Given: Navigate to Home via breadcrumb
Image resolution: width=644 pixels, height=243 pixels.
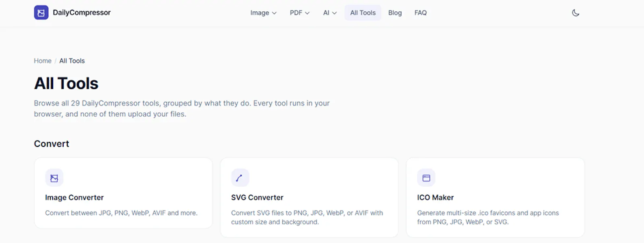Looking at the screenshot, I should click(43, 61).
